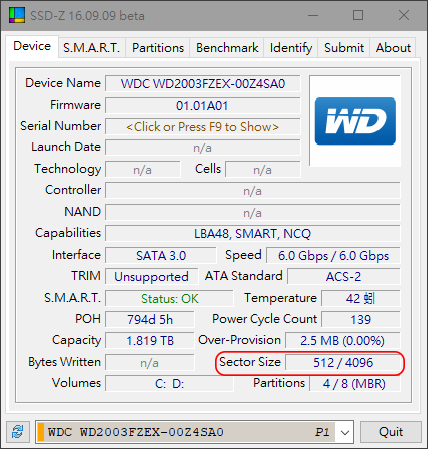The image size is (428, 449).
Task: Click the Capacity value 1.819 TB
Action: click(x=150, y=341)
